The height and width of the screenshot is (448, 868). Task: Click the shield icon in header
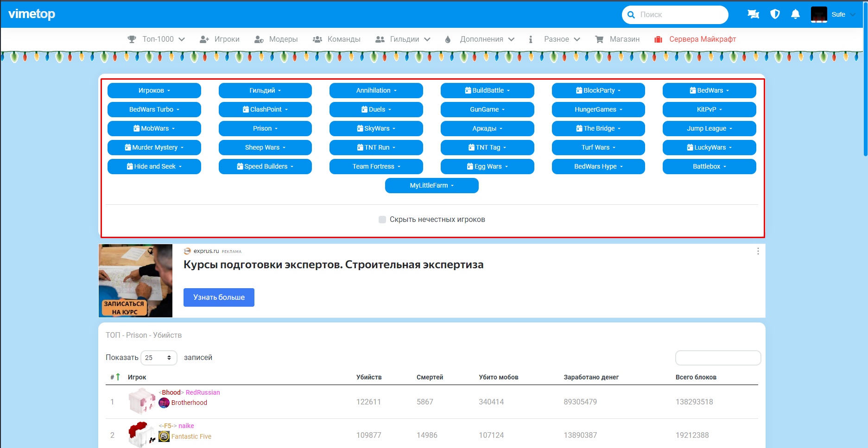tap(775, 14)
